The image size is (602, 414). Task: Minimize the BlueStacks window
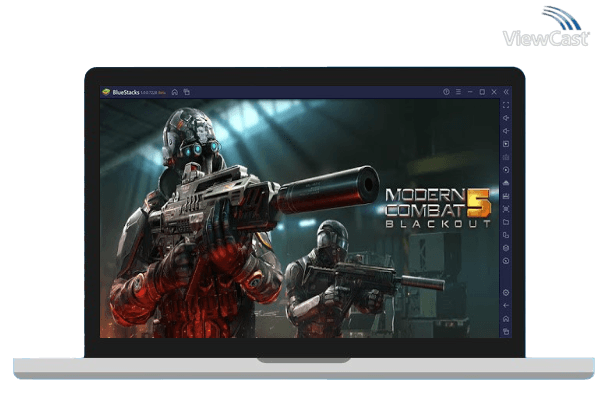(470, 92)
